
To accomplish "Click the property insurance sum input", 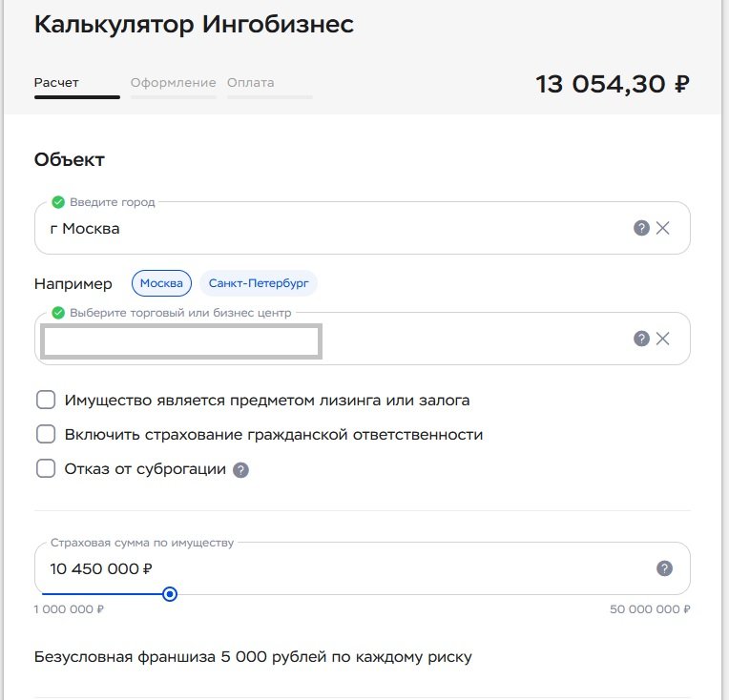I will pyautogui.click(x=334, y=569).
